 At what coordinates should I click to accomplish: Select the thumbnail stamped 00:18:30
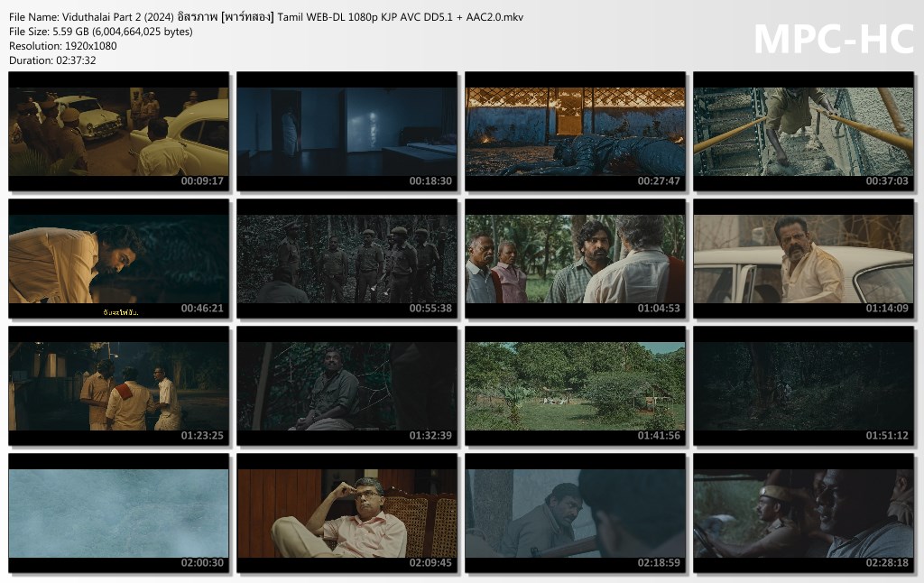[347, 132]
